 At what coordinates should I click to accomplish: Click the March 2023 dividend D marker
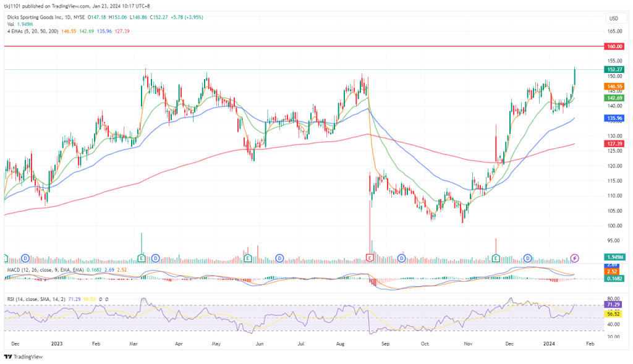[x=155, y=258]
